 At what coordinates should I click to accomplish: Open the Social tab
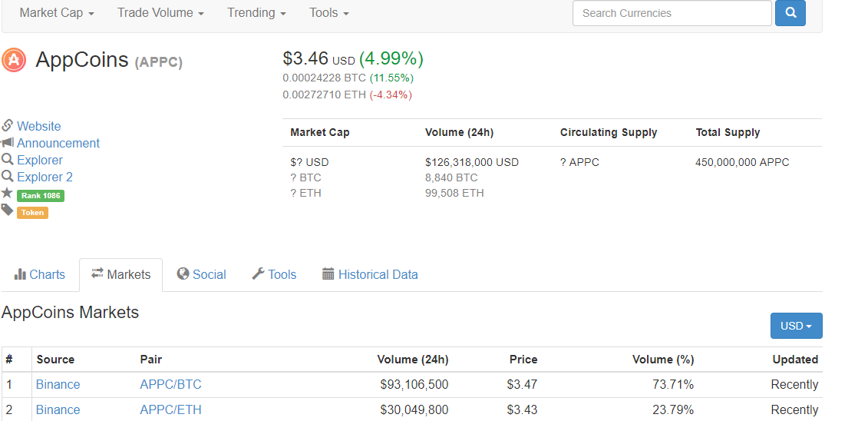pyautogui.click(x=201, y=274)
